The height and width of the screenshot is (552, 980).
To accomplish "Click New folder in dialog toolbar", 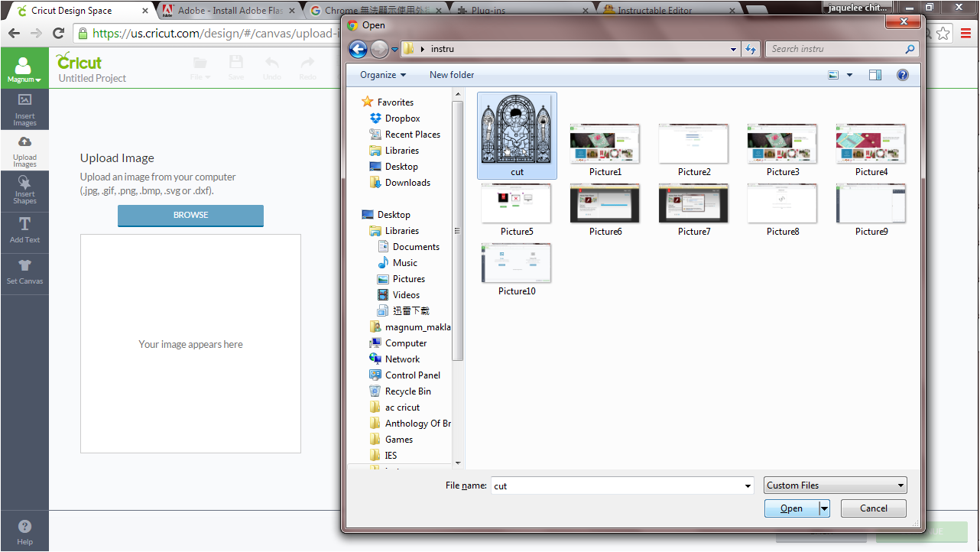I will point(452,75).
